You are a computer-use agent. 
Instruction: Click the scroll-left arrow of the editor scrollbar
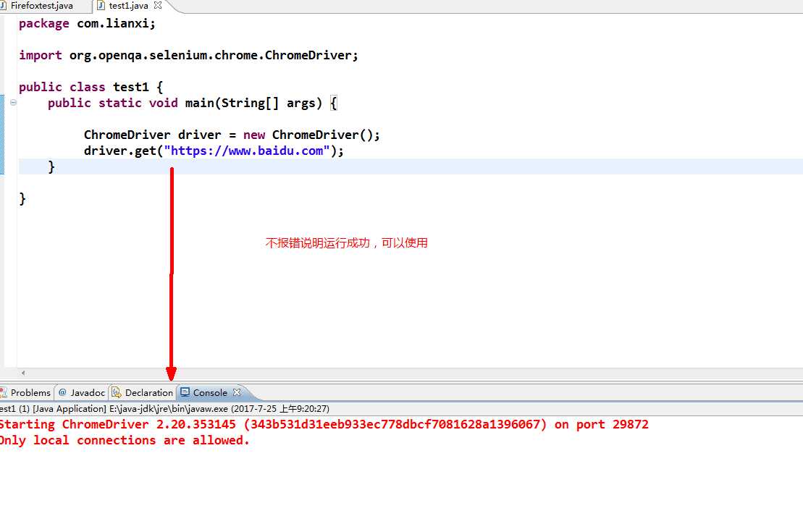coord(23,373)
